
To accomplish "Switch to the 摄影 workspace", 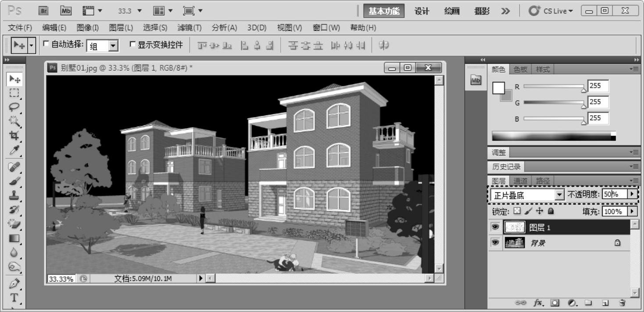I will [482, 11].
